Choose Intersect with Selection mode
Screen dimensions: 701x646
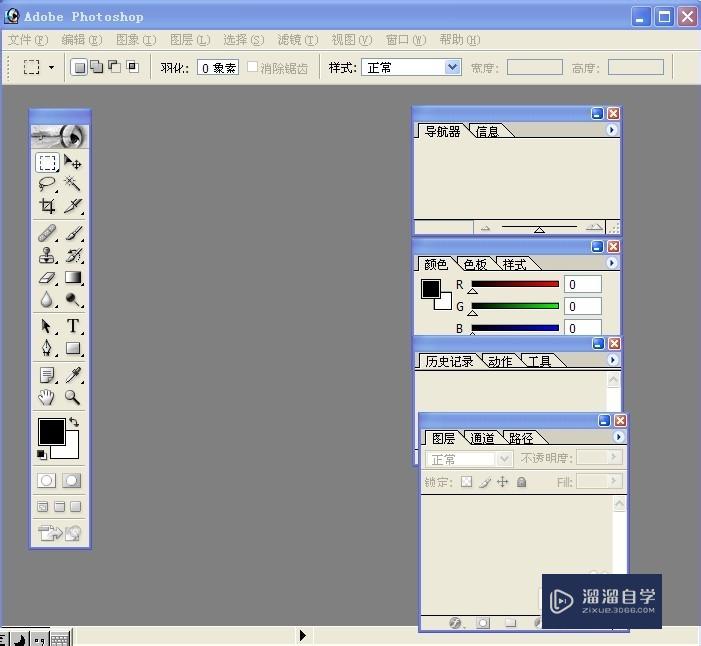(x=132, y=68)
